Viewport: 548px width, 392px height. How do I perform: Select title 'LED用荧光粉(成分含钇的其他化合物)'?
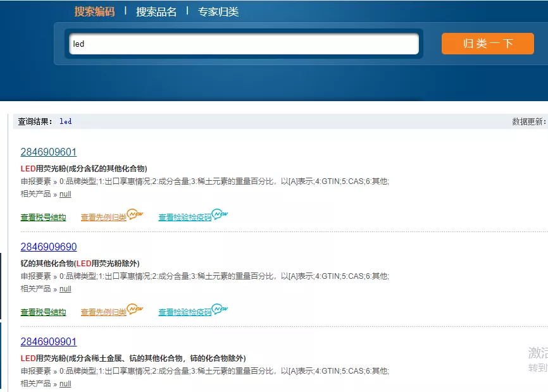click(84, 169)
